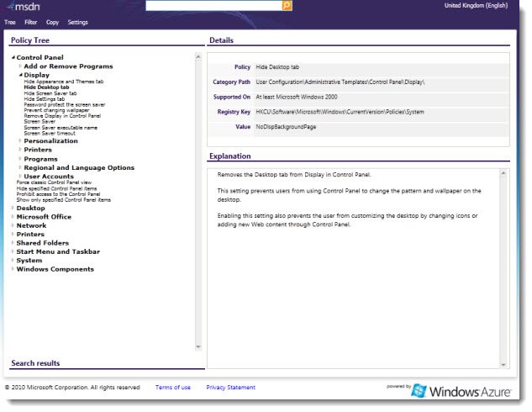Expand Add or Remove Programs node
532x412 pixels.
point(20,66)
